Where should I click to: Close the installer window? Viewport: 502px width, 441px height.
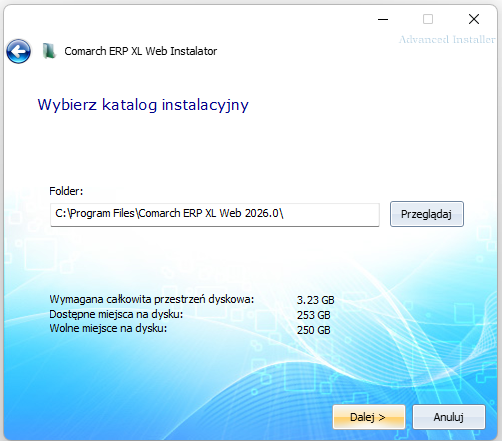[474, 19]
